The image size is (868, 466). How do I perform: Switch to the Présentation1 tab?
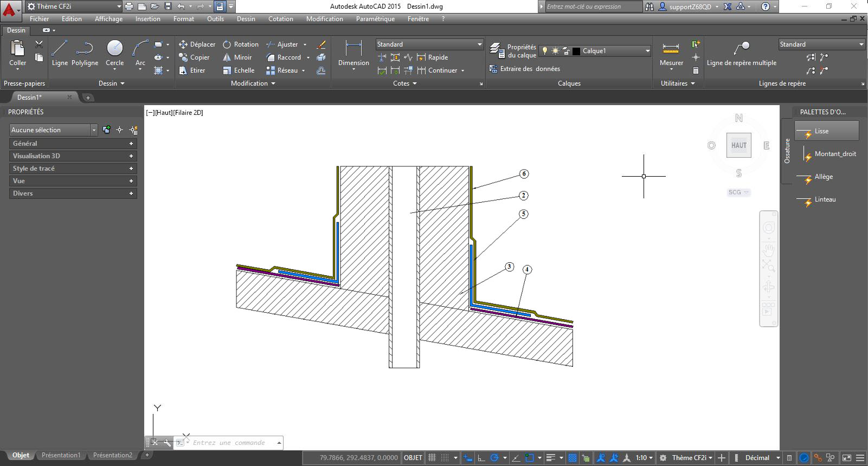coord(61,455)
